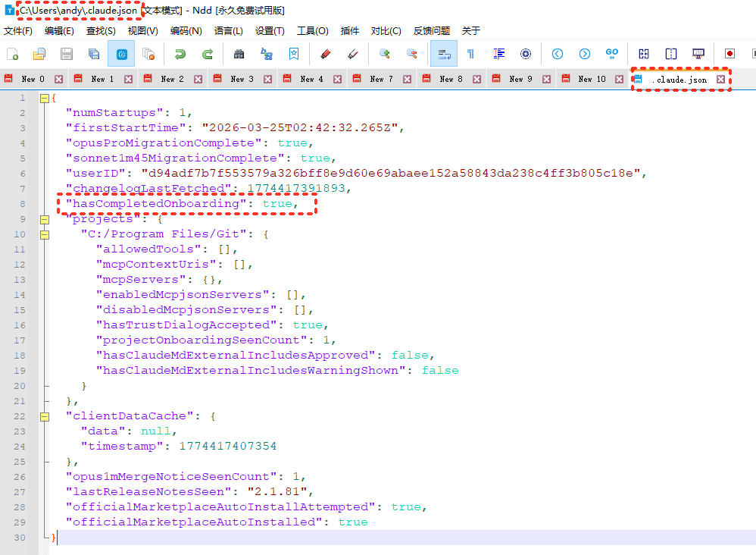
Task: Collapse the "C:/Program Files/Git" block fold marker
Action: coord(44,234)
